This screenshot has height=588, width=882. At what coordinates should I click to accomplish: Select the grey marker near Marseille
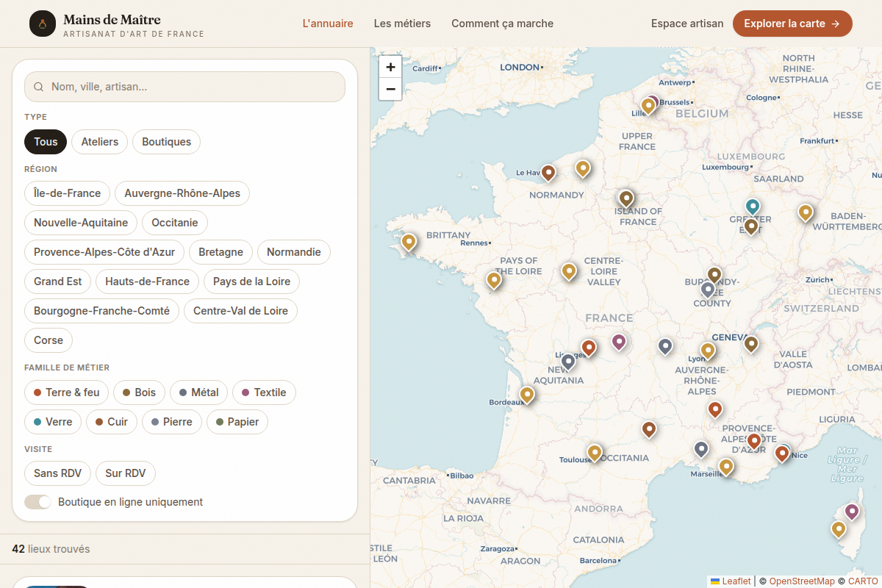701,449
